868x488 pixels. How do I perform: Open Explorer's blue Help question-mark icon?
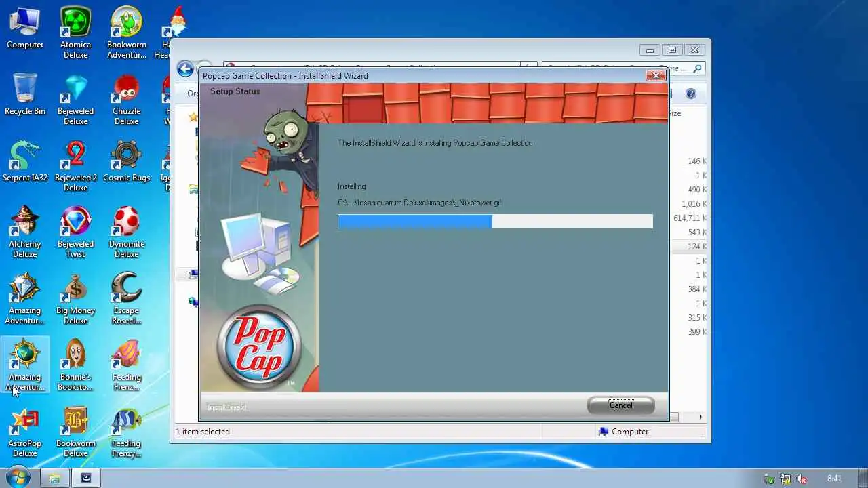tap(690, 94)
